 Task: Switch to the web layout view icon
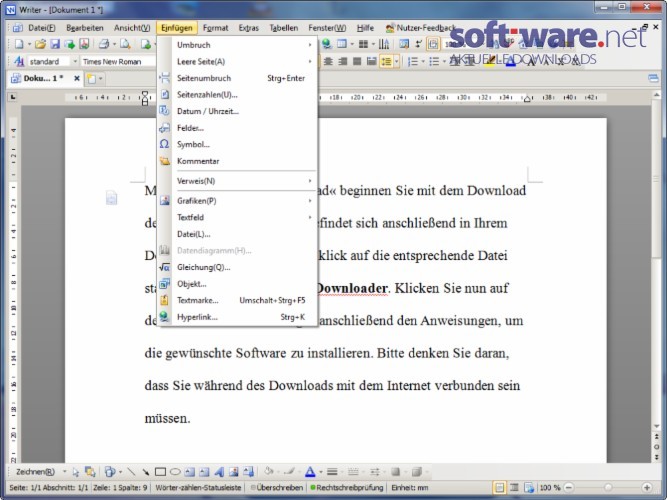point(528,488)
